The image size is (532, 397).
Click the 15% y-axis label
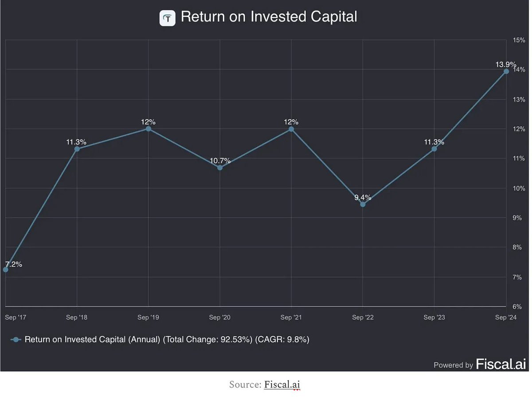coord(519,40)
